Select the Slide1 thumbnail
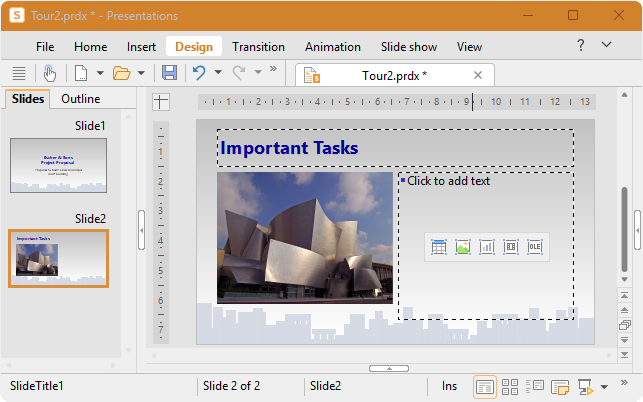This screenshot has width=643, height=402. pyautogui.click(x=59, y=165)
